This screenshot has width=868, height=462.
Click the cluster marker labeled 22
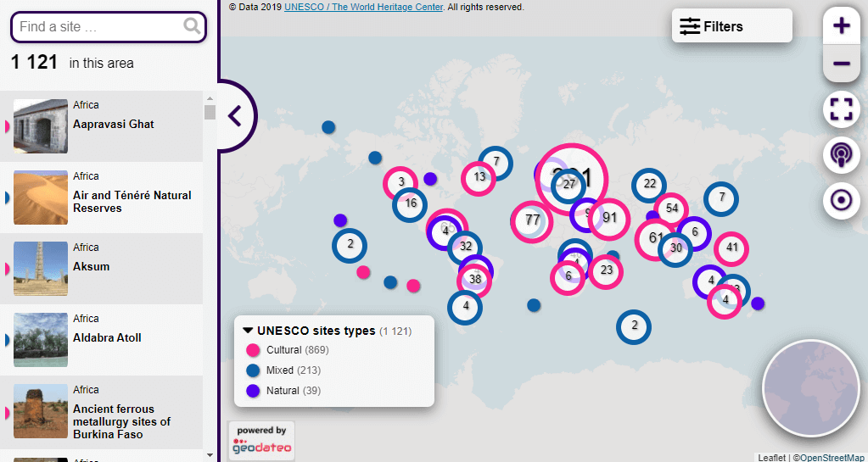pyautogui.click(x=649, y=186)
